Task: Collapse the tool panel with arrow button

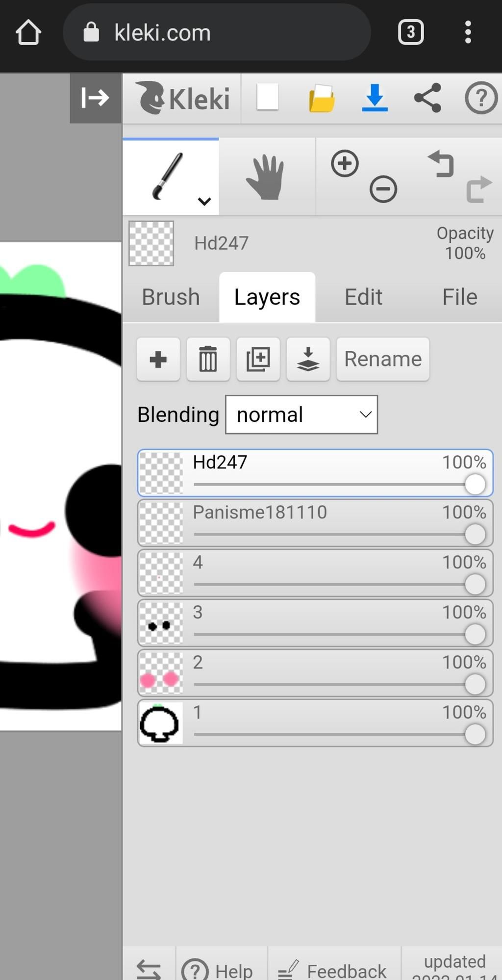Action: [95, 98]
